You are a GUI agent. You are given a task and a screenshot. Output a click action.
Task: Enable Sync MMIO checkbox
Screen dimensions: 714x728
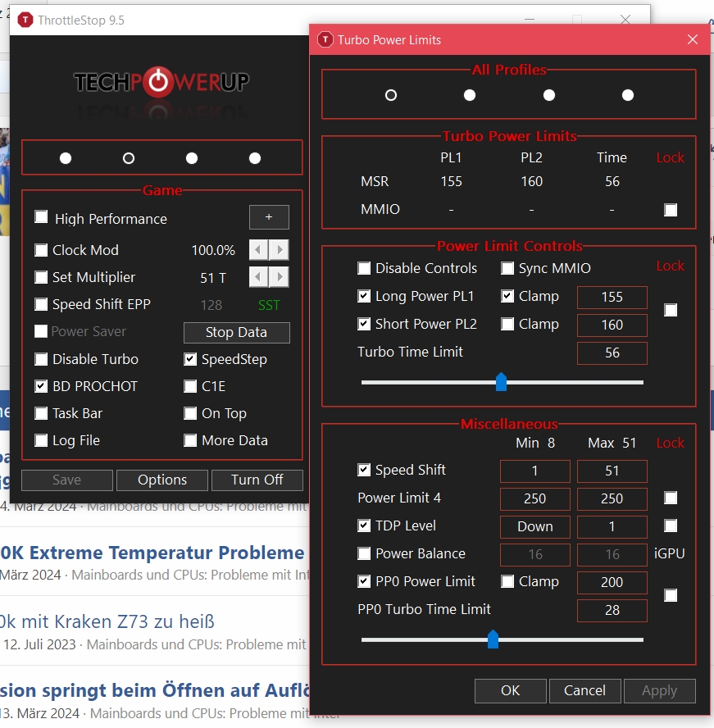coord(507,268)
